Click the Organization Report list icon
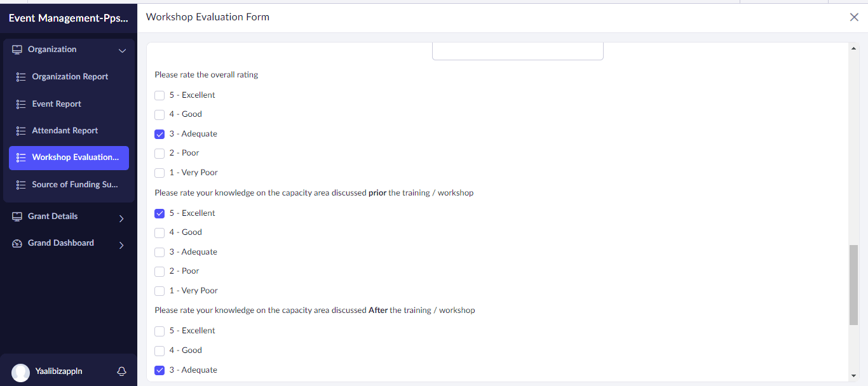This screenshot has width=868, height=386. 21,77
